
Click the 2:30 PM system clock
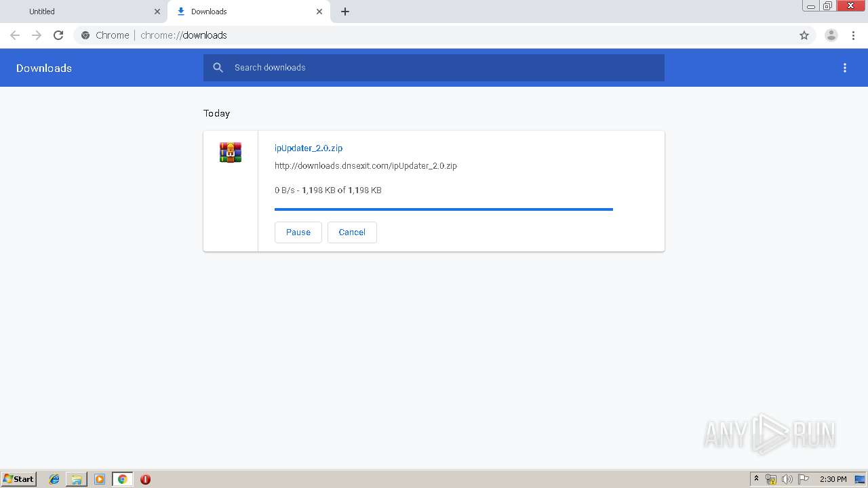[x=833, y=479]
